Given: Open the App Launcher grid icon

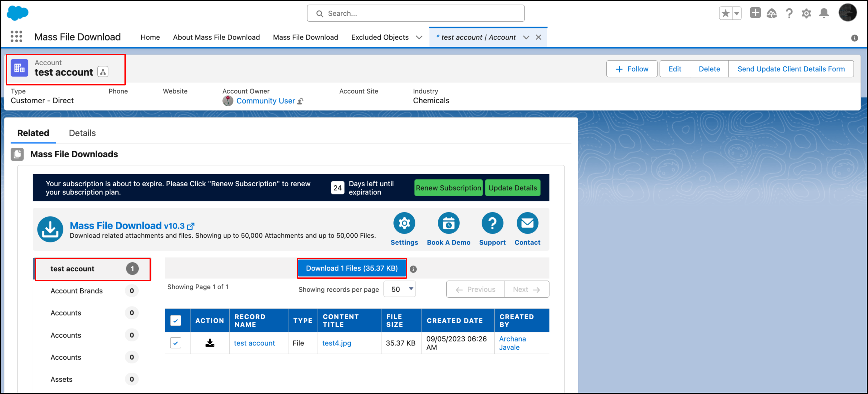Looking at the screenshot, I should tap(16, 37).
